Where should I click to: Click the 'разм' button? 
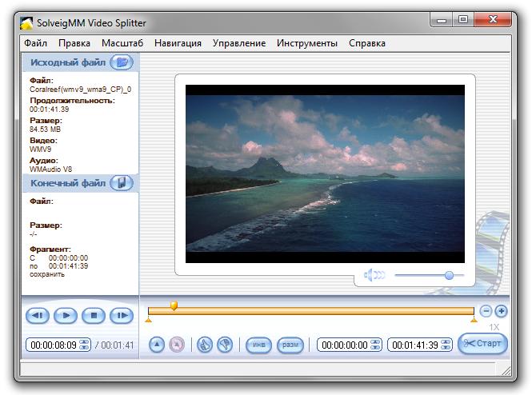pos(290,345)
